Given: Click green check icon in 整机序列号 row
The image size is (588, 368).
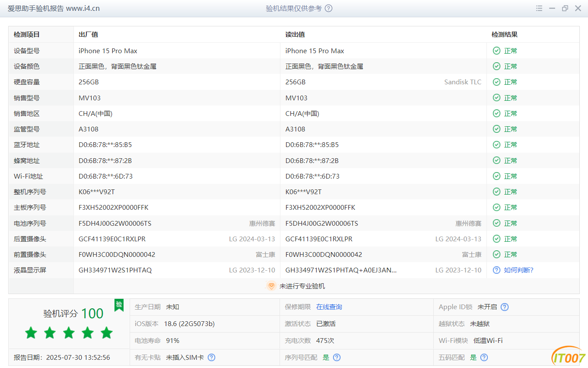Looking at the screenshot, I should (x=497, y=192).
